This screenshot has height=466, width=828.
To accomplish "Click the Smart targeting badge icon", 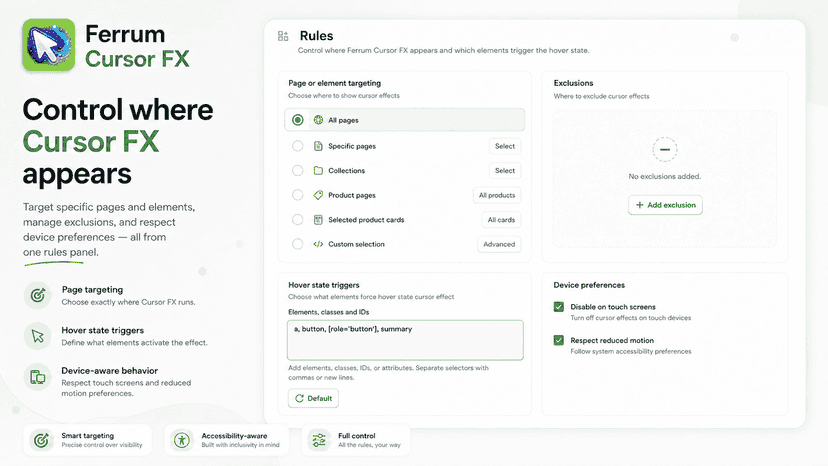I will 41,440.
